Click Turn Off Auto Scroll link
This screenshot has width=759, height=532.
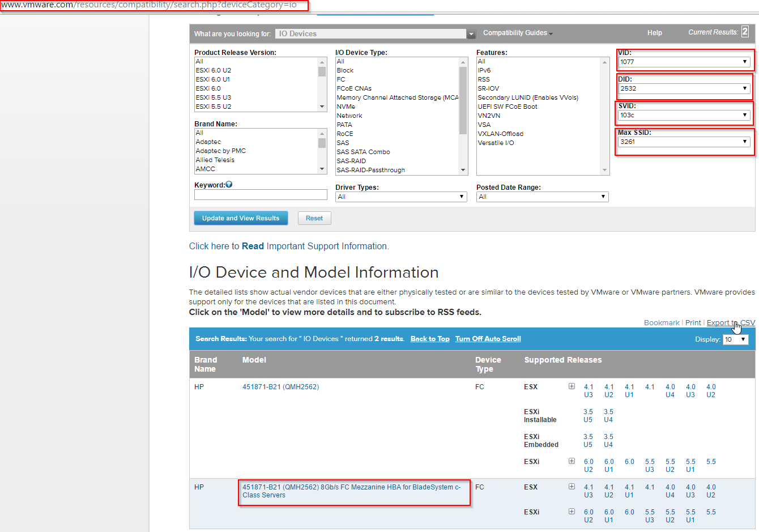[x=488, y=339]
